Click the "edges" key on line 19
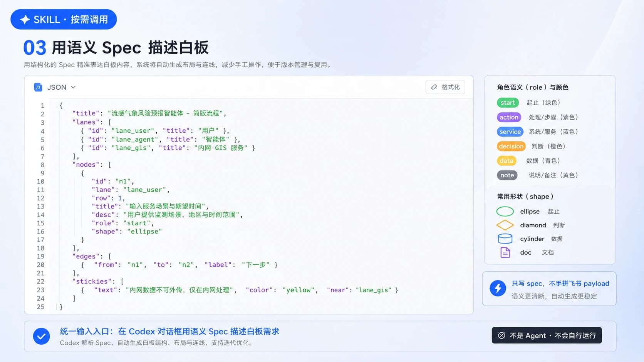Screen dimensions: 644x362 click(86, 257)
